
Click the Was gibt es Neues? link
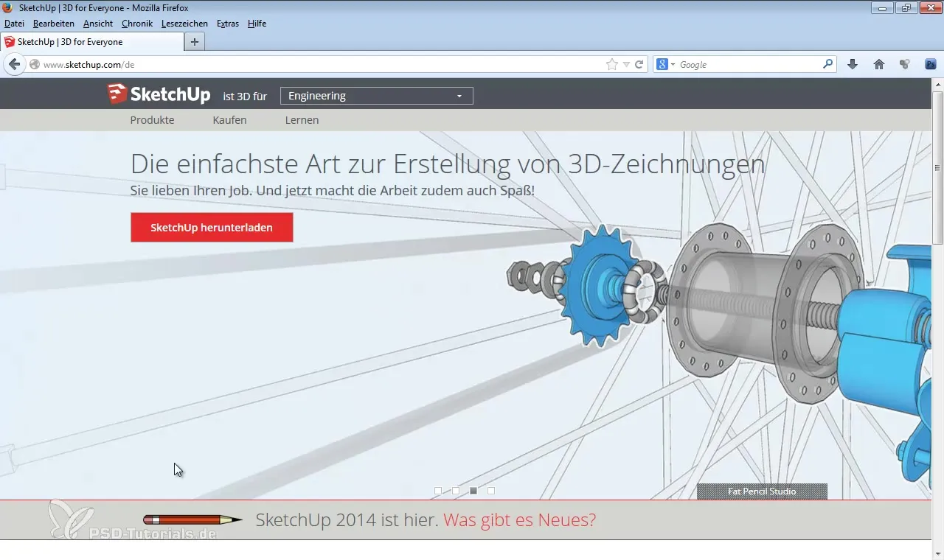pyautogui.click(x=519, y=520)
